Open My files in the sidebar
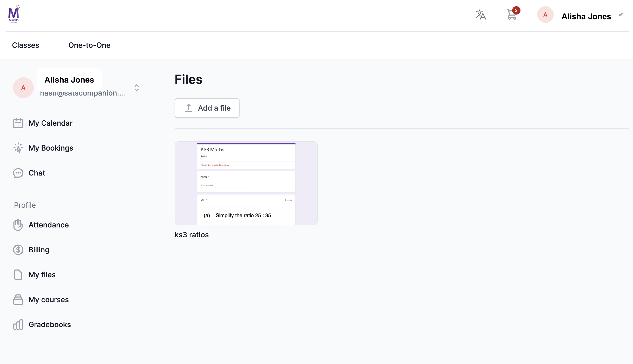The image size is (633, 364). [42, 275]
